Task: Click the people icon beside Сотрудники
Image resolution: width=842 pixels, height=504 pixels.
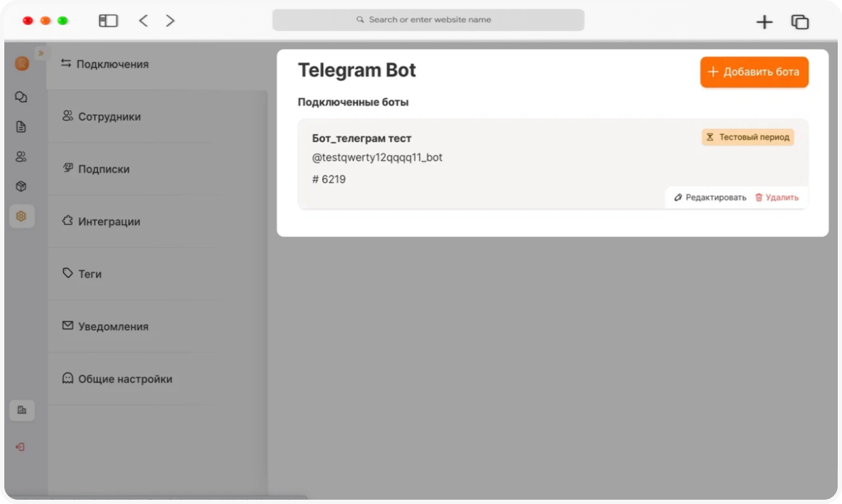Action: tap(67, 115)
